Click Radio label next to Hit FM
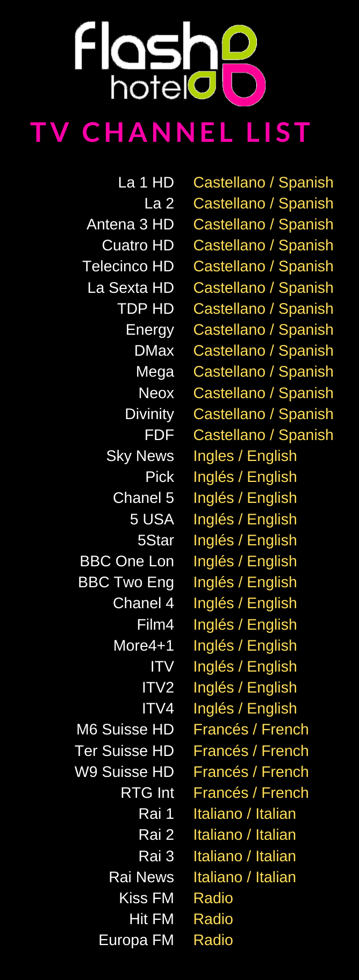The width and height of the screenshot is (359, 980). click(213, 919)
